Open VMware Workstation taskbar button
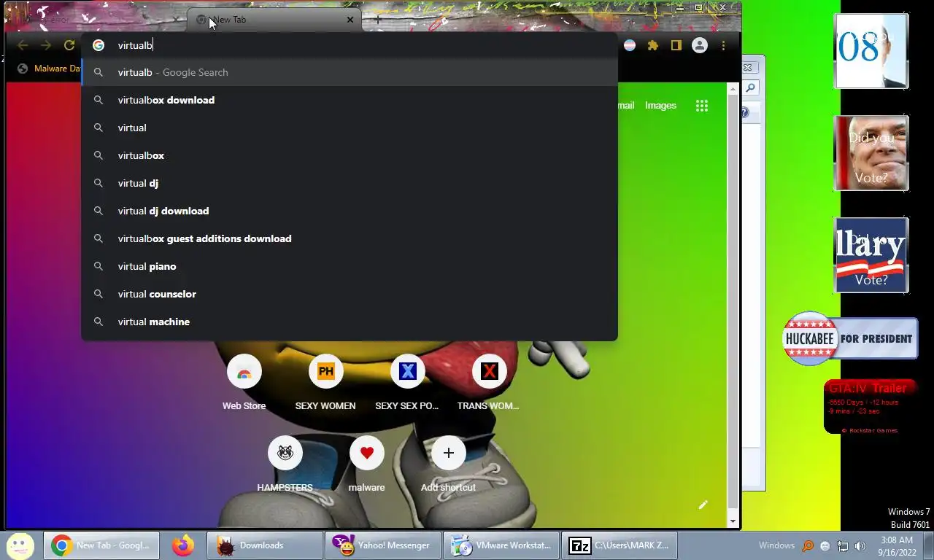Screen dimensions: 934x560 [501, 545]
